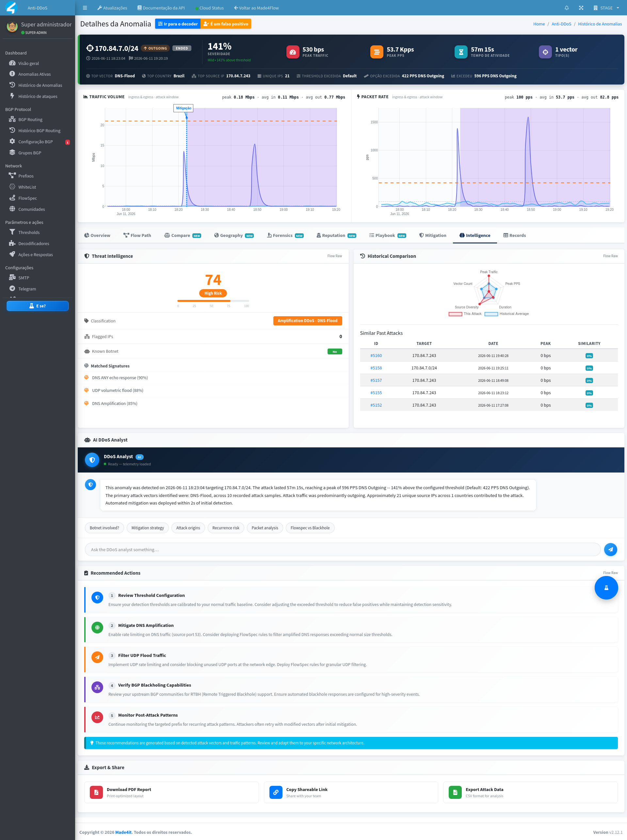Click the Copy Shareable Link card
This screenshot has width=627, height=840.
351,792
